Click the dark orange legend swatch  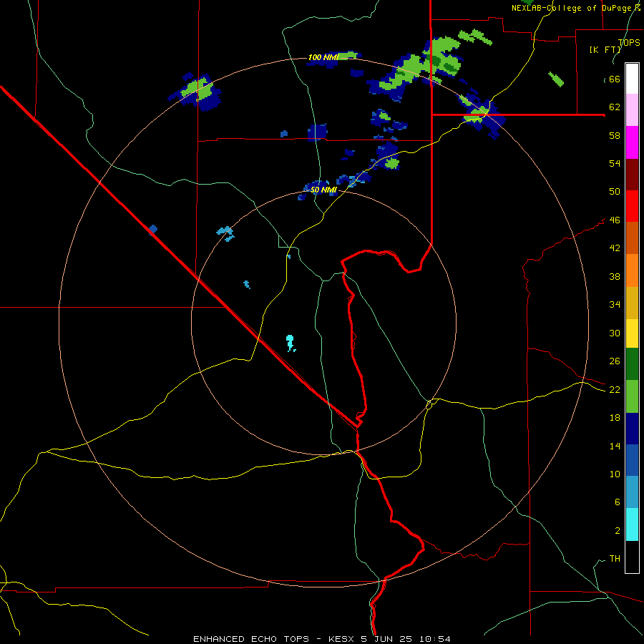pyautogui.click(x=632, y=238)
